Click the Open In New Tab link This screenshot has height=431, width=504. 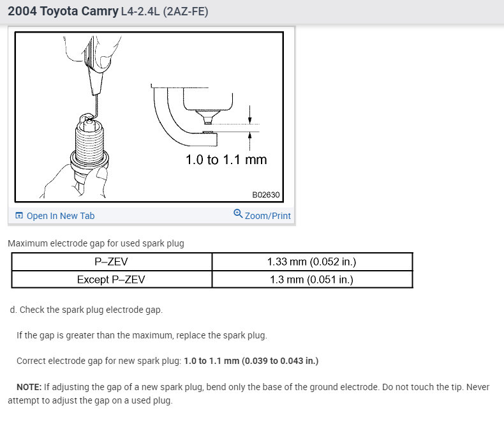61,216
